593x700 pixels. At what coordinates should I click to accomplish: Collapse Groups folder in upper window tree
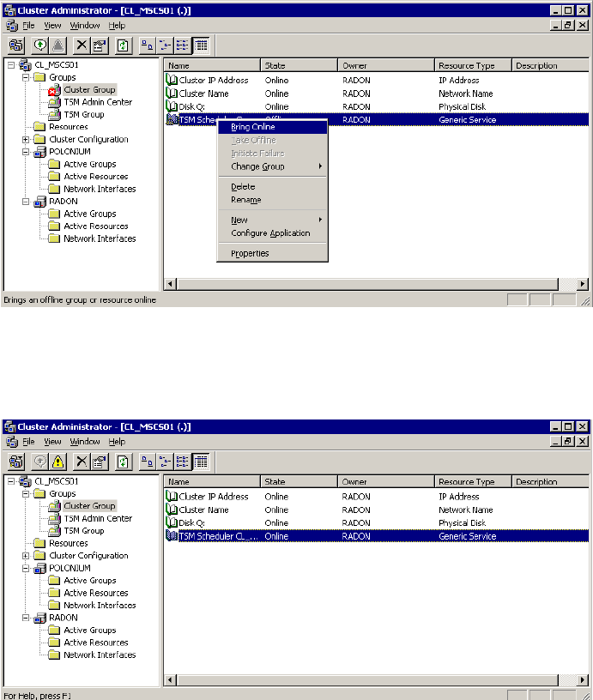click(x=26, y=77)
